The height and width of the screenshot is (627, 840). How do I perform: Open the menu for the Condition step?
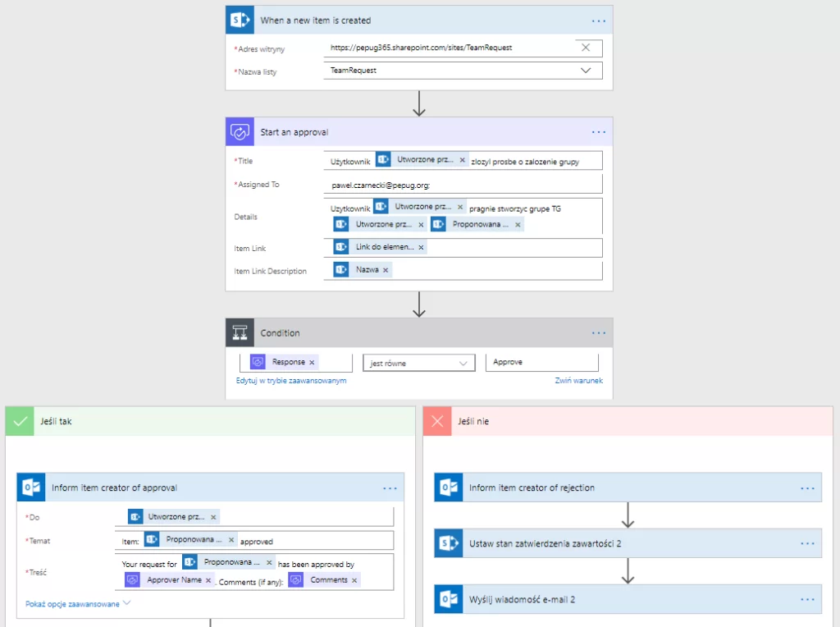598,333
